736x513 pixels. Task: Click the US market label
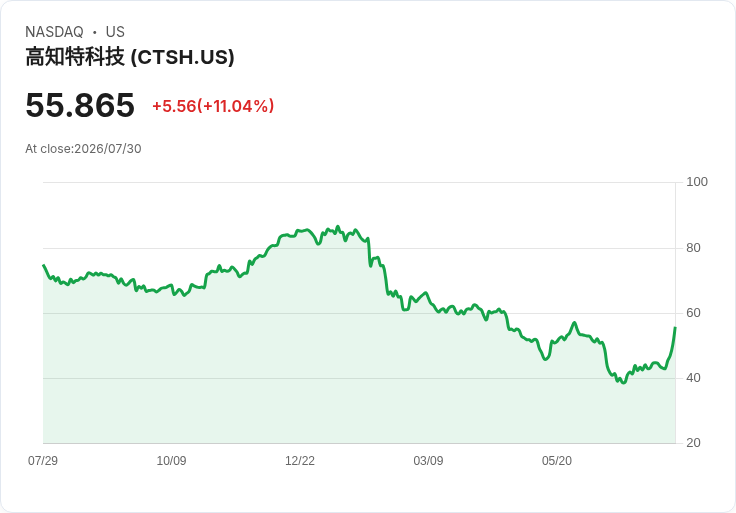(115, 31)
